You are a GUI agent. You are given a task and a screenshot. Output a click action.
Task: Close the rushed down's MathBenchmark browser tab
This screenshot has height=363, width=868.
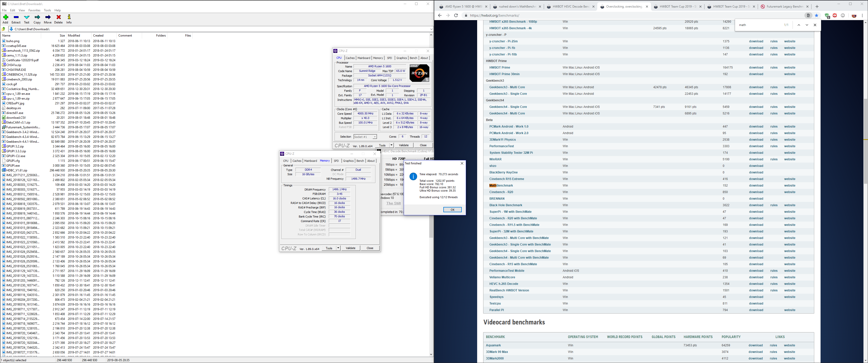coord(540,6)
